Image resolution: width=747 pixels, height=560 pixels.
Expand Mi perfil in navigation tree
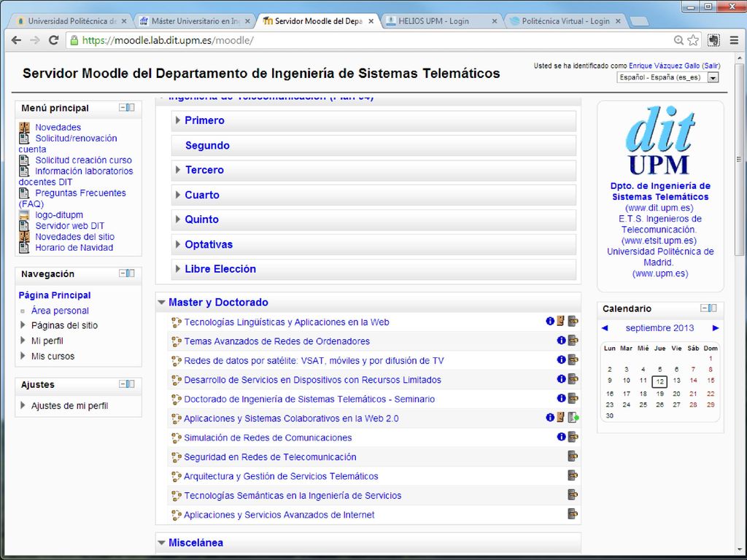point(23,341)
